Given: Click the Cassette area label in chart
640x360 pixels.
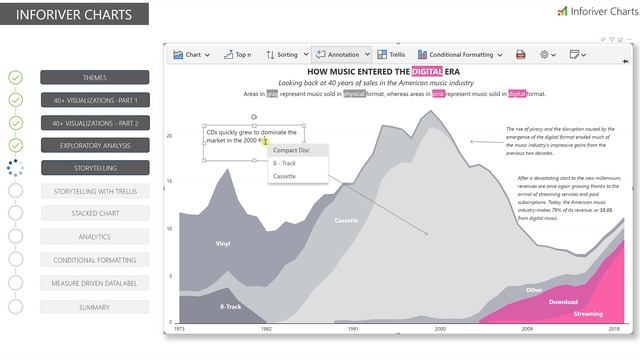Looking at the screenshot, I should click(x=346, y=220).
